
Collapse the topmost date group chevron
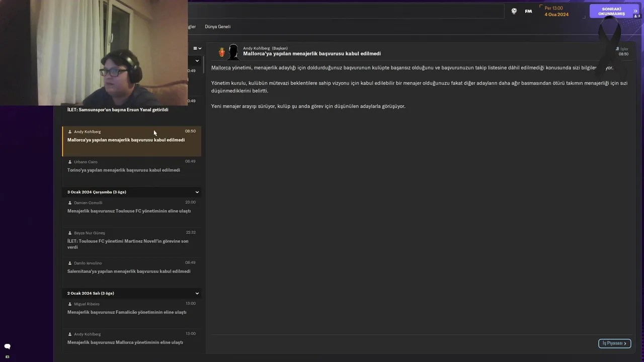(x=197, y=61)
